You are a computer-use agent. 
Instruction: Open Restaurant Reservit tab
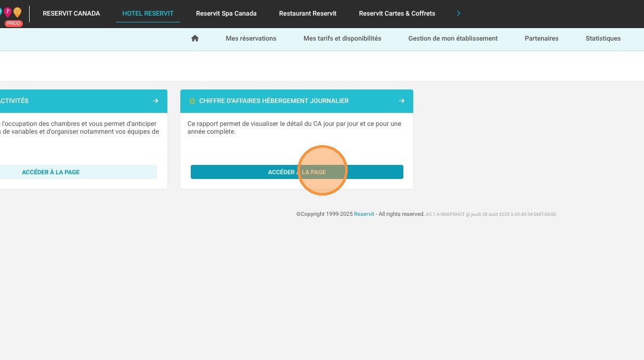(x=308, y=14)
